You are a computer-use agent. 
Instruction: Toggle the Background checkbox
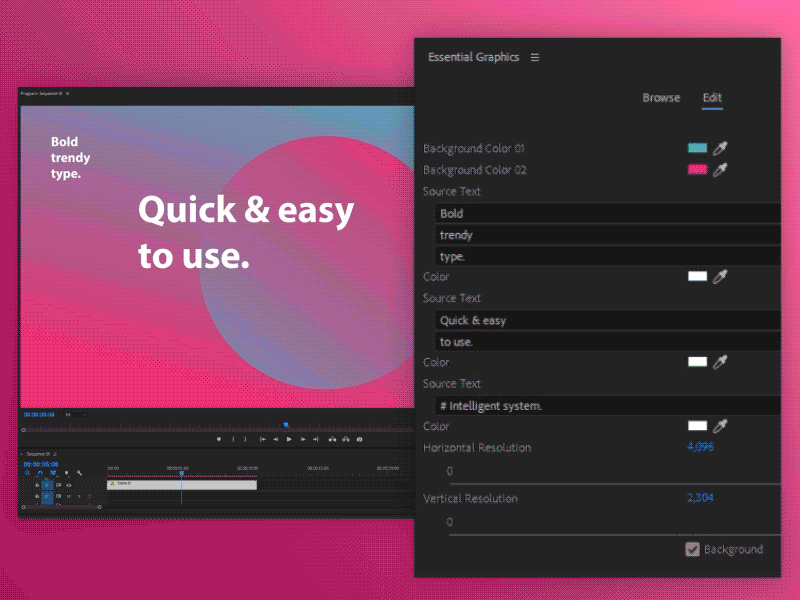(692, 549)
